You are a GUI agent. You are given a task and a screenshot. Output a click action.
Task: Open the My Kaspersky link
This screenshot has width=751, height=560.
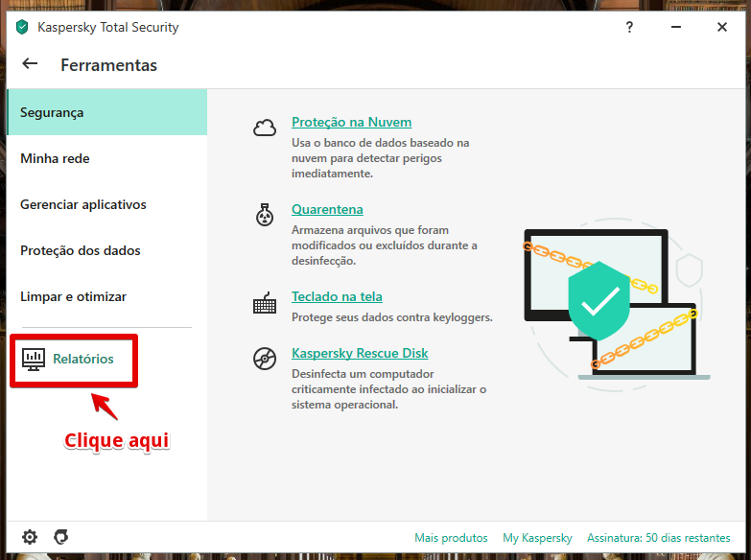[x=537, y=538]
